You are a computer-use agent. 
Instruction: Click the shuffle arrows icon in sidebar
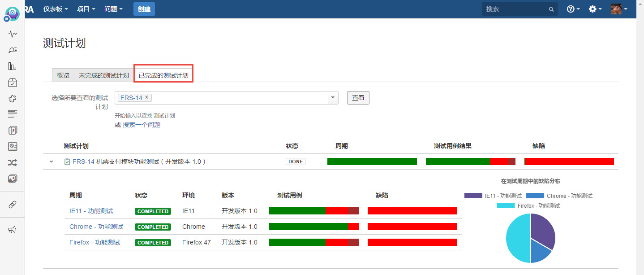pyautogui.click(x=13, y=162)
